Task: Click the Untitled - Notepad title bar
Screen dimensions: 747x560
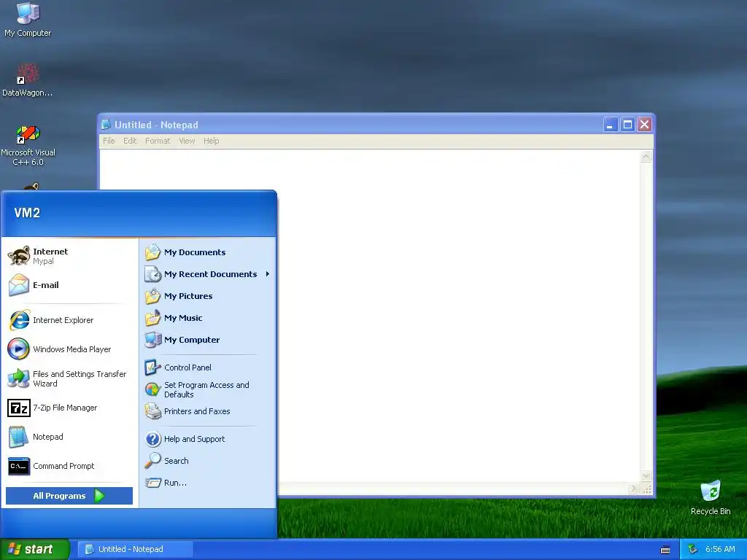Action: pyautogui.click(x=351, y=125)
